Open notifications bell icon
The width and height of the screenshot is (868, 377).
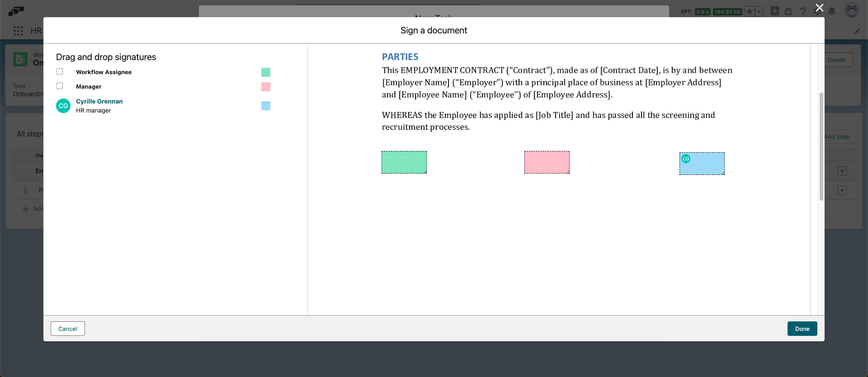(x=832, y=11)
